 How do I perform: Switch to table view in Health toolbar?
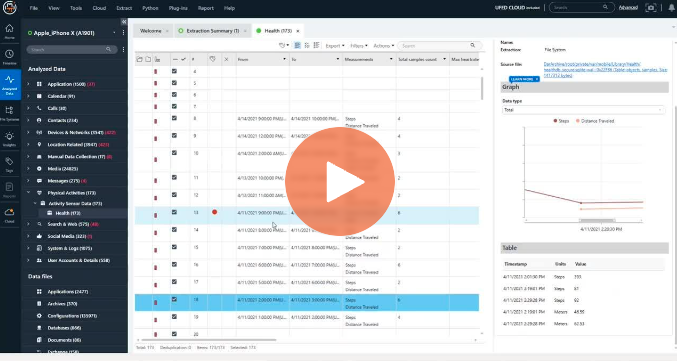pos(297,45)
